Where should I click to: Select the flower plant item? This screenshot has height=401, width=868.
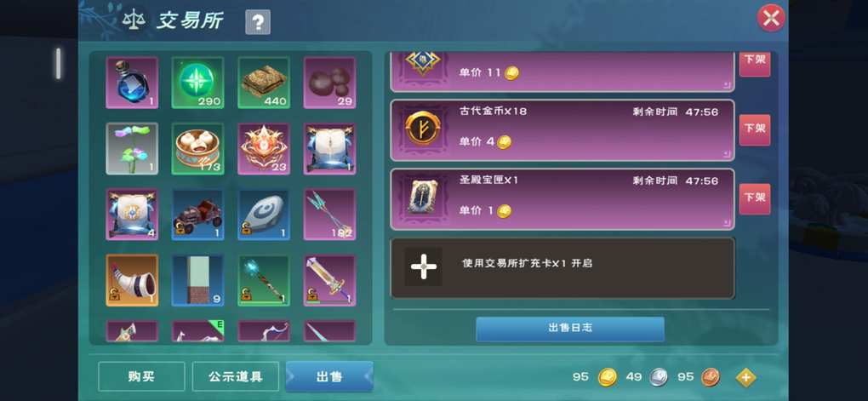coord(132,148)
